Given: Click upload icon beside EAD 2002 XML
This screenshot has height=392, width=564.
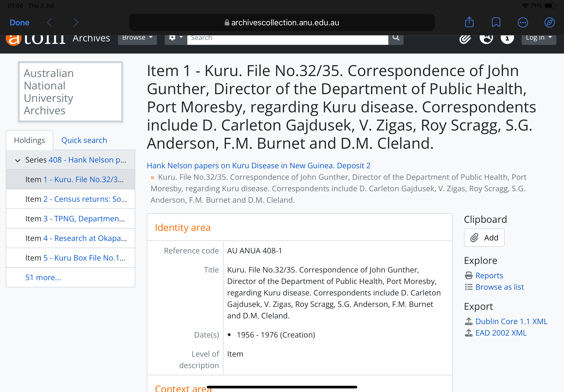Looking at the screenshot, I should (468, 332).
